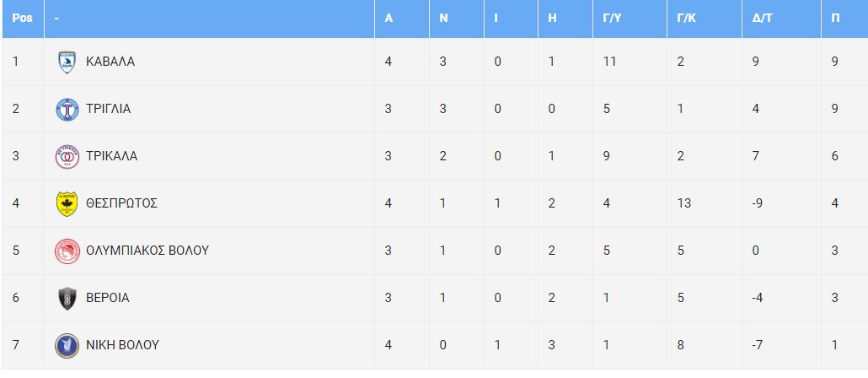The image size is (868, 378).
Task: Select the ΒΕΡΟΙΑ team name text
Action: [107, 298]
